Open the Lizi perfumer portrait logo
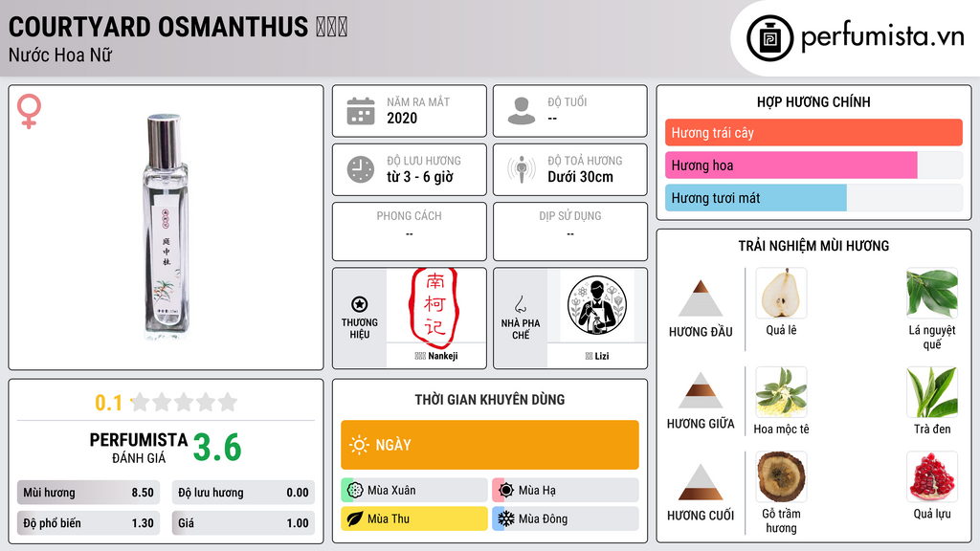980x551 pixels. point(597,306)
